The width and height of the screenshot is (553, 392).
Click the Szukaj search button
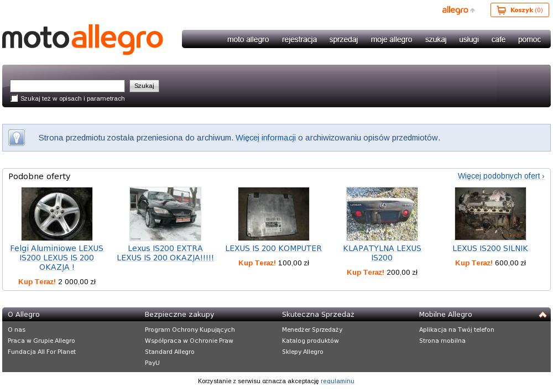(144, 86)
